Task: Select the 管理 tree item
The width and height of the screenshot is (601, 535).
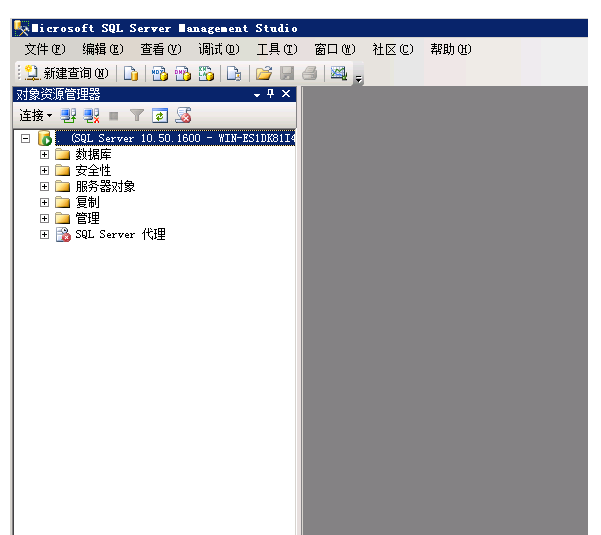Action: [x=87, y=218]
